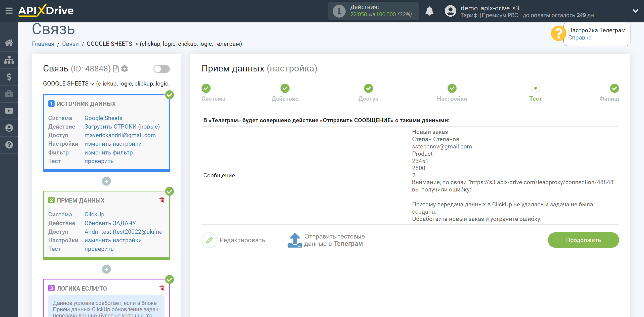Send test data to Телеграм
The height and width of the screenshot is (317, 644).
pyautogui.click(x=334, y=240)
